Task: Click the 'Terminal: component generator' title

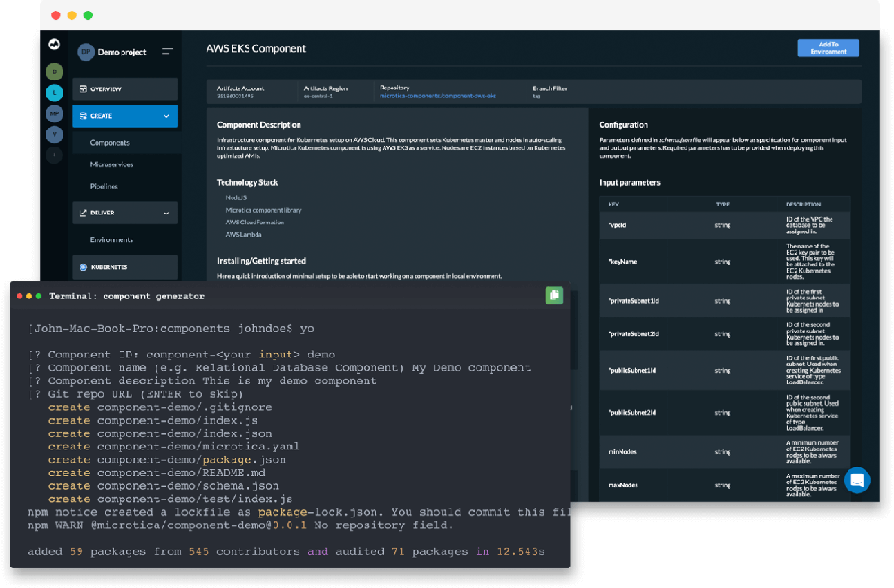Action: [x=127, y=297]
